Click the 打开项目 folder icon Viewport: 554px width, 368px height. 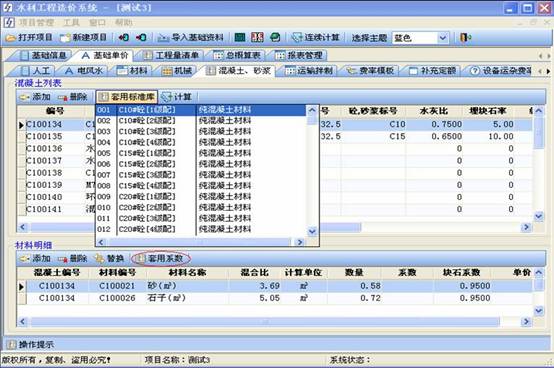pos(11,37)
